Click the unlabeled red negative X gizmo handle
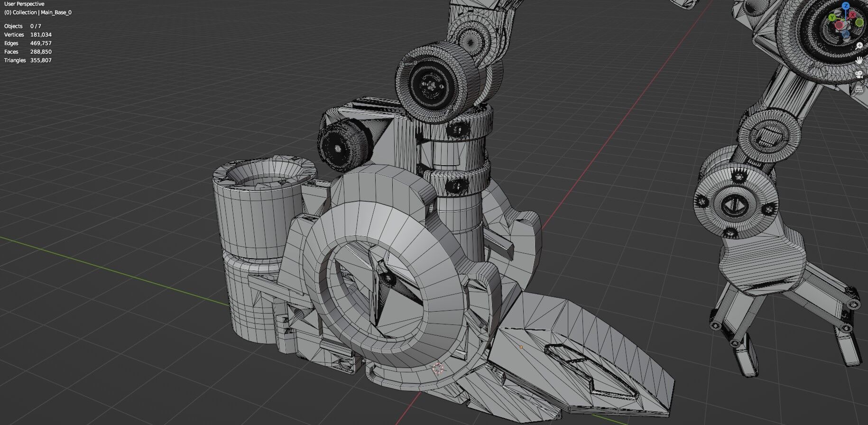Viewport: 868px width, 425px height. coord(839,25)
